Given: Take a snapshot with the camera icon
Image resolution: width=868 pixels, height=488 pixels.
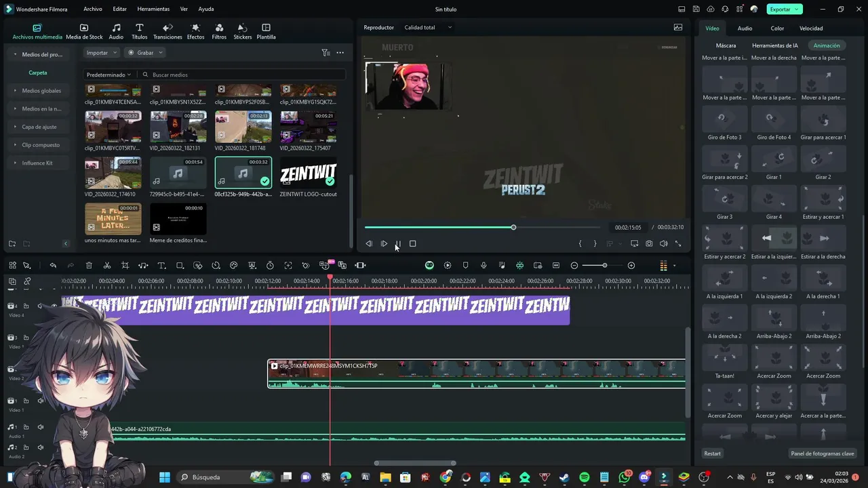Looking at the screenshot, I should 649,243.
